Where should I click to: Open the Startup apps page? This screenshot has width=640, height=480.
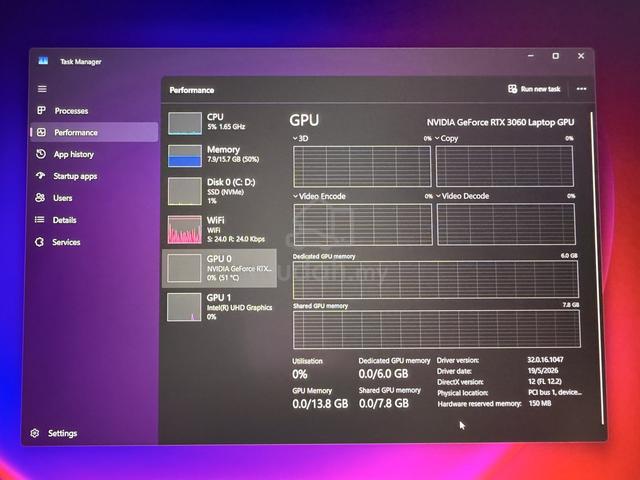pyautogui.click(x=94, y=176)
